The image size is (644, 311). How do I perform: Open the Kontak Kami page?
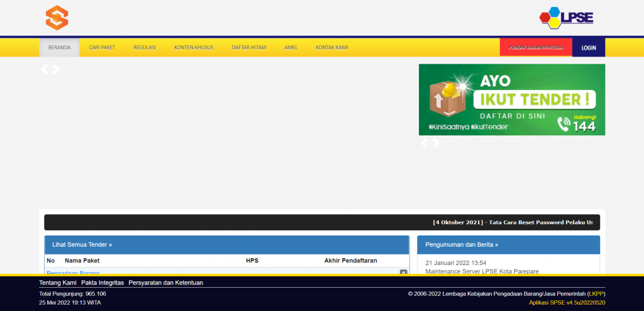(x=331, y=48)
